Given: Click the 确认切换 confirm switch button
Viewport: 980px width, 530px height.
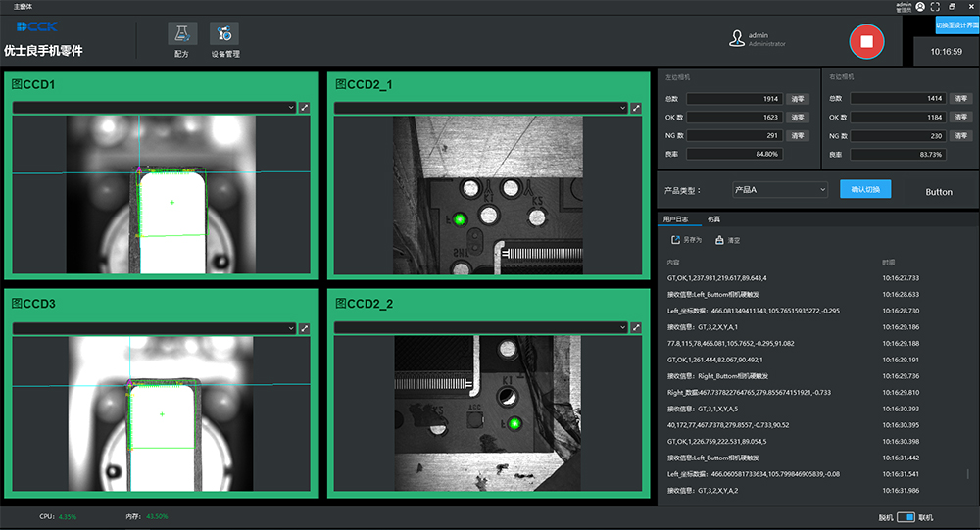Looking at the screenshot, I should [x=865, y=189].
